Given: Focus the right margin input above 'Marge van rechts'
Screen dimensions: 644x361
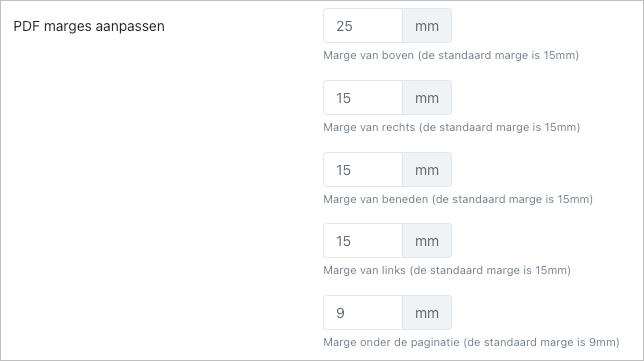Looking at the screenshot, I should [x=363, y=98].
